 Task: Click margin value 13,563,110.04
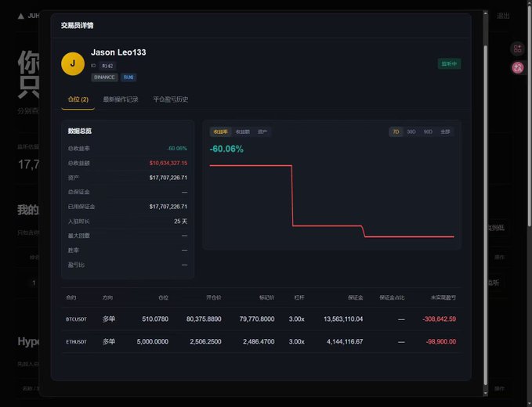(x=343, y=319)
